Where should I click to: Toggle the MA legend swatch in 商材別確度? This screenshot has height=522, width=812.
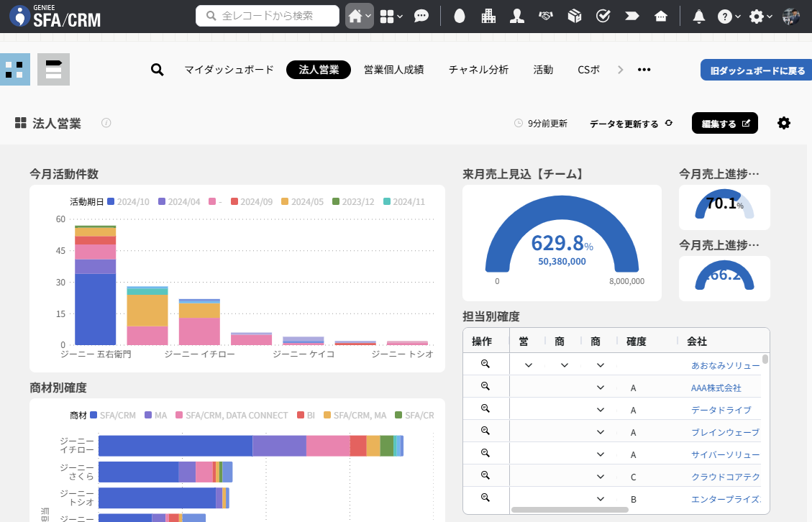coord(148,416)
